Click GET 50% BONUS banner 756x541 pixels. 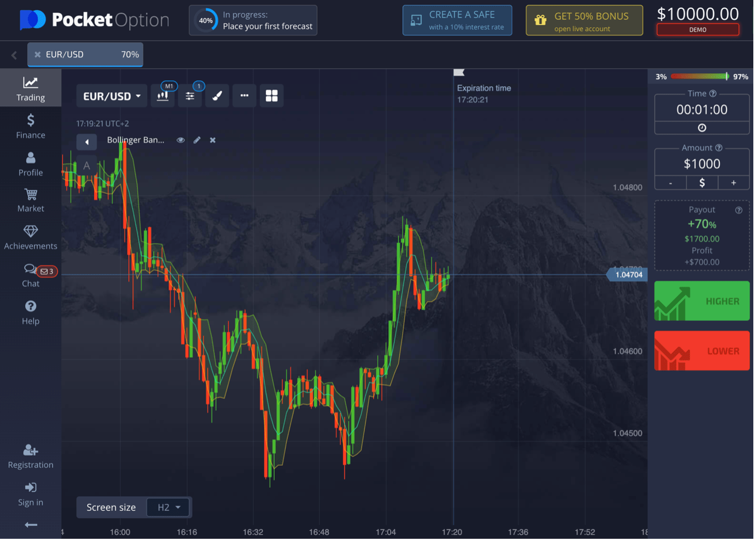point(584,20)
